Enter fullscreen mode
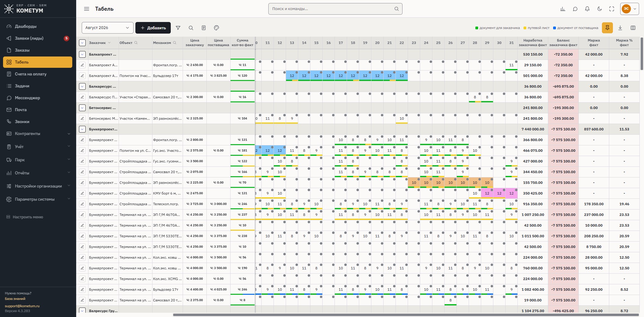Viewport: 644px width, 317px height. pyautogui.click(x=612, y=9)
